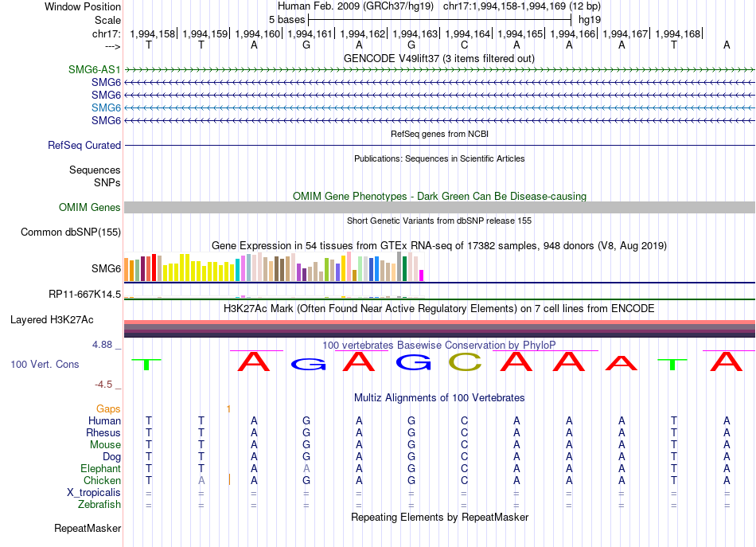The width and height of the screenshot is (756, 547).
Task: Click the Window Position label
Action: click(83, 6)
